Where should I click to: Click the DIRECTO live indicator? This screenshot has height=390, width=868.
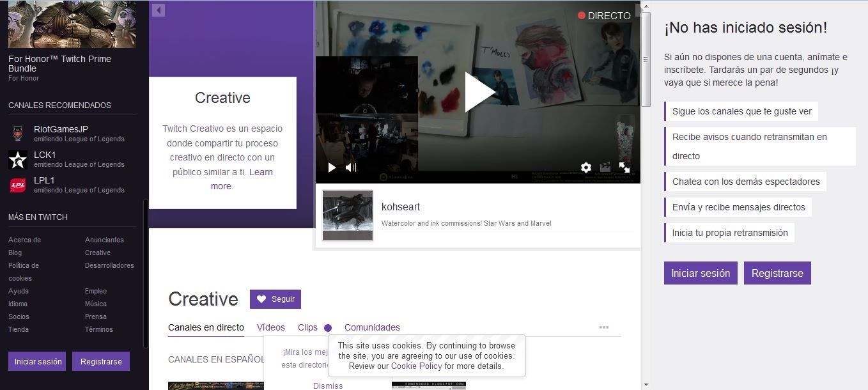click(x=604, y=15)
